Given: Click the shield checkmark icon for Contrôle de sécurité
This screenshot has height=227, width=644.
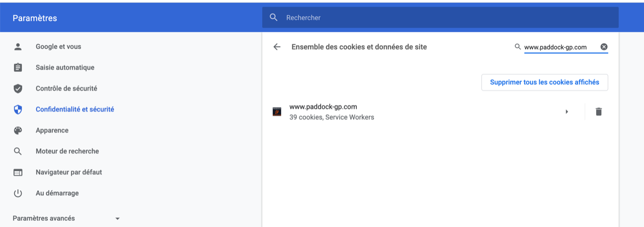Looking at the screenshot, I should point(18,89).
